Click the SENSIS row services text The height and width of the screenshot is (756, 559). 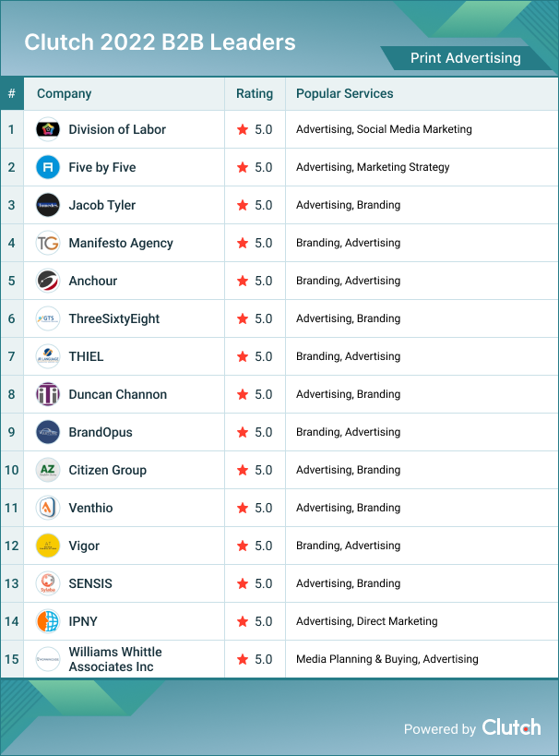[348, 583]
